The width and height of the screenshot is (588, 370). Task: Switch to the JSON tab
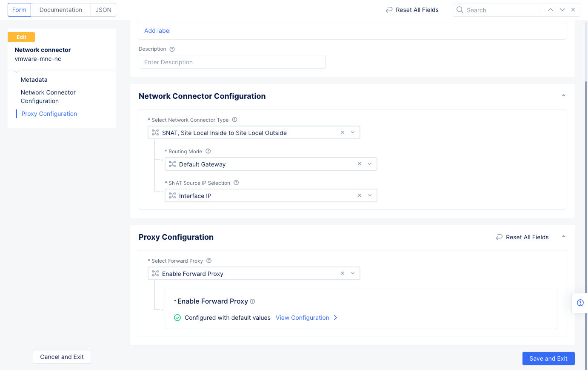(103, 9)
